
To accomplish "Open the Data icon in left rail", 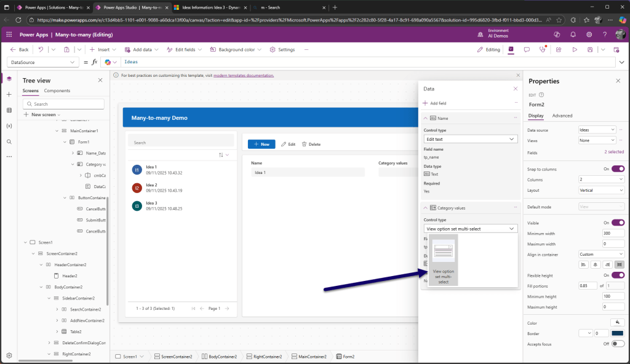I will pyautogui.click(x=9, y=110).
